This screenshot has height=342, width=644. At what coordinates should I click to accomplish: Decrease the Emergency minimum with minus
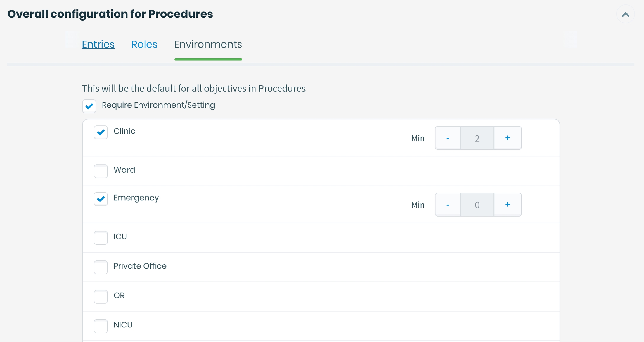click(448, 205)
